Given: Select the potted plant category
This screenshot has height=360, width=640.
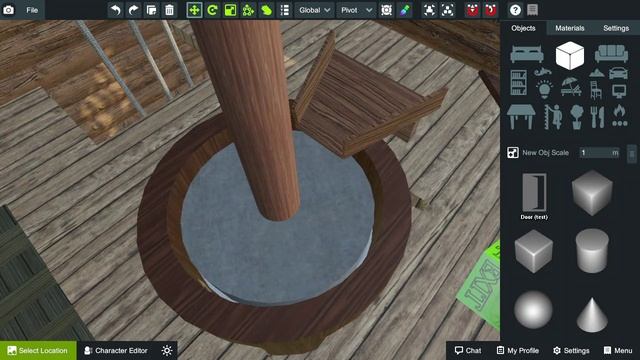Looking at the screenshot, I should click(x=576, y=117).
